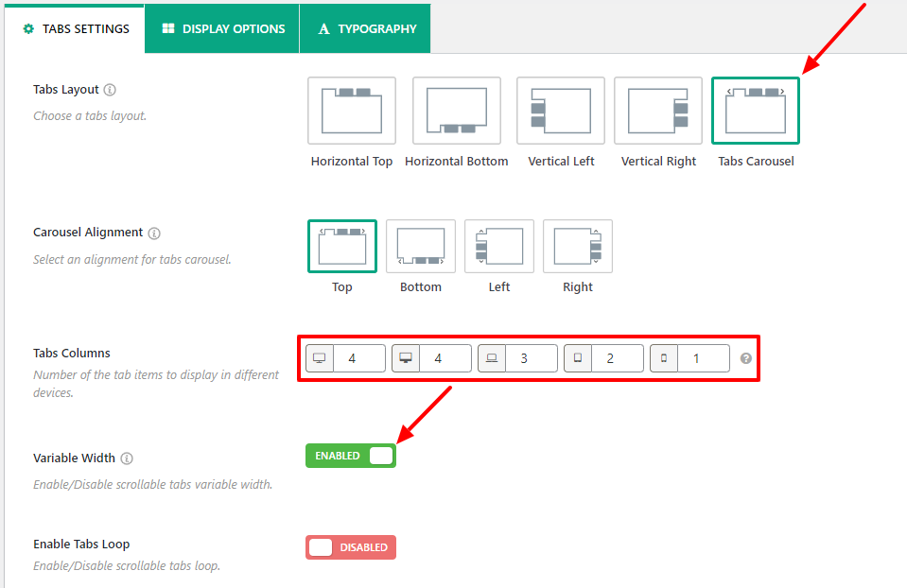907x588 pixels.
Task: Switch to the Display Options tab
Action: click(x=223, y=29)
